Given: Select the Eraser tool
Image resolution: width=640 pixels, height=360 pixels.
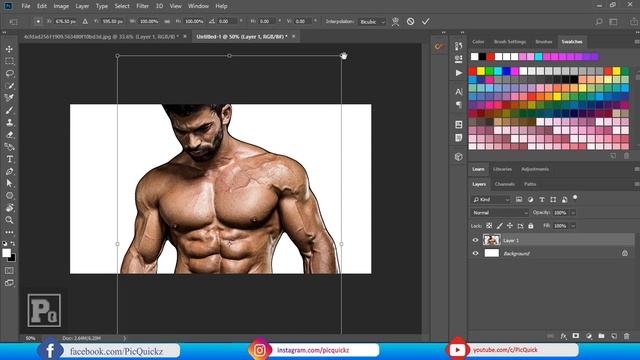Looking at the screenshot, I should [9, 135].
